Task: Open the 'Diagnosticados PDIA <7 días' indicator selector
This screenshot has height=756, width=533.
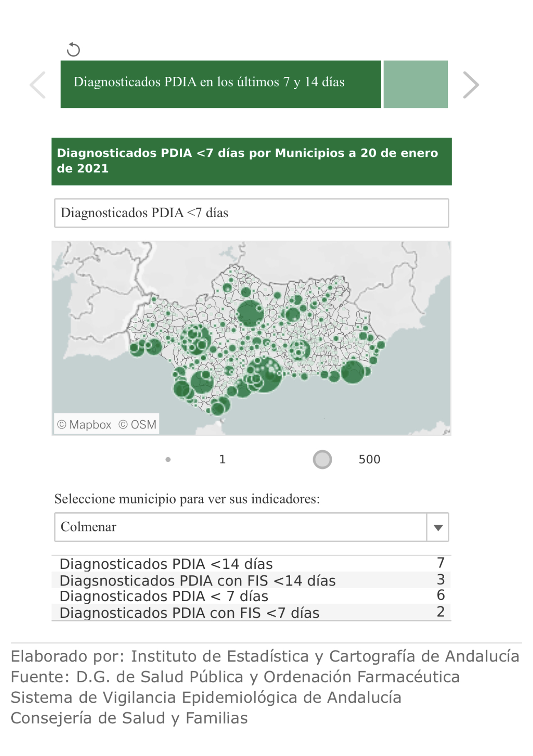Action: coord(252,213)
